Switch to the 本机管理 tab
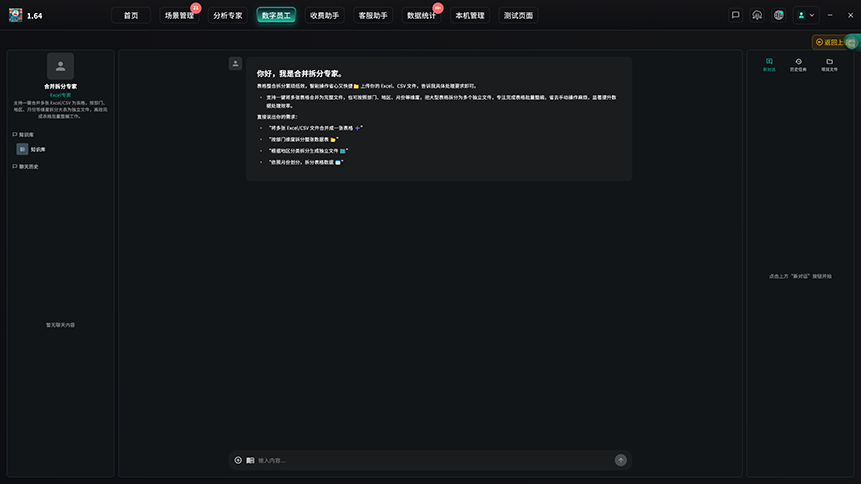The width and height of the screenshot is (861, 484). click(x=469, y=15)
